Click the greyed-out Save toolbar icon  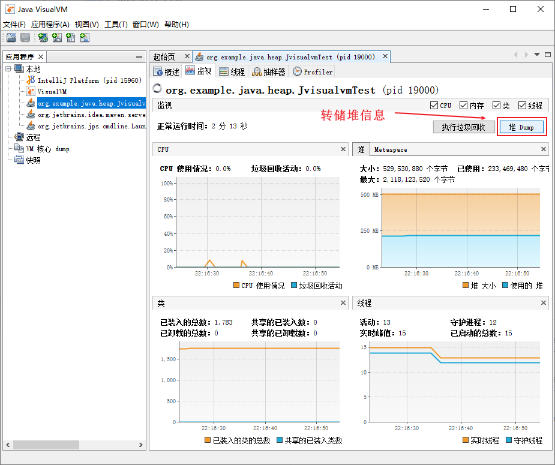(25, 38)
